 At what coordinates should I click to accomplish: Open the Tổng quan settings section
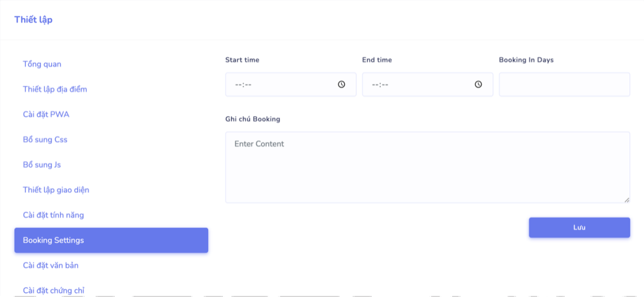point(42,64)
